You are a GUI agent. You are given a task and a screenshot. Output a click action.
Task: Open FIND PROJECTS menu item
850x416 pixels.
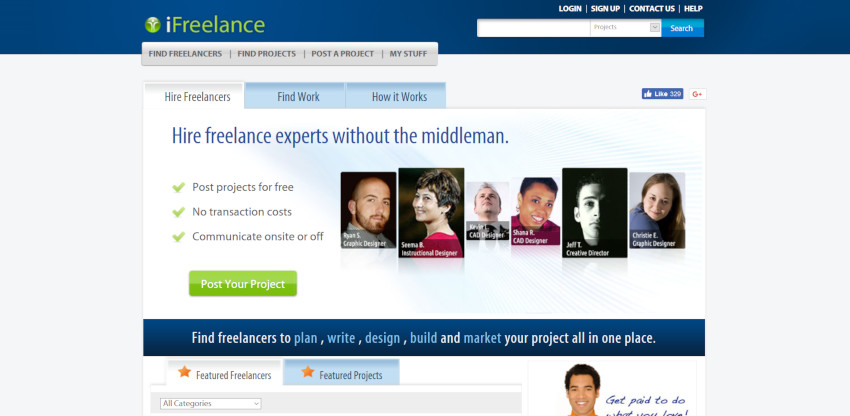pos(267,54)
